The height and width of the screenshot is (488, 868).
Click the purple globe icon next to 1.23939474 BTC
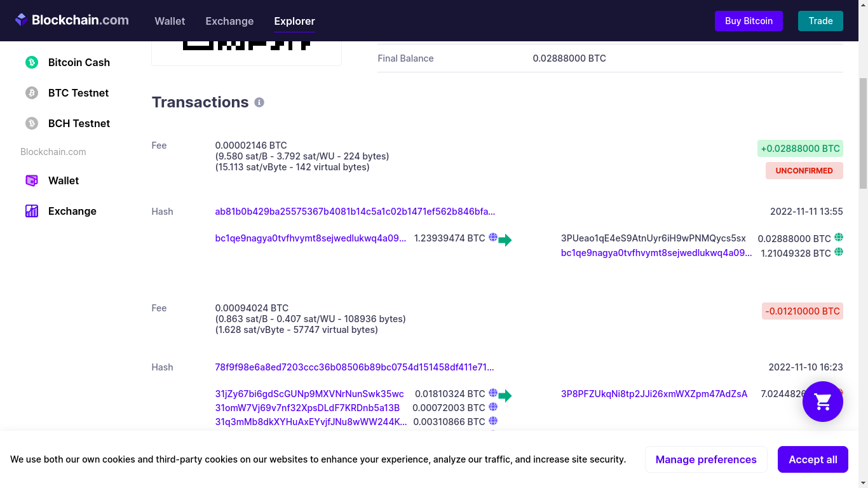click(492, 238)
